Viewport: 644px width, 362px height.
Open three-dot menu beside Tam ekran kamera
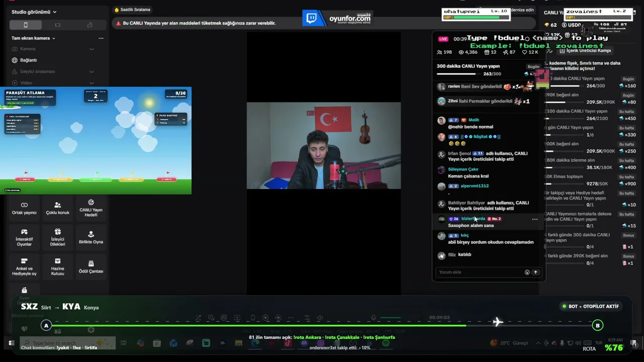click(101, 38)
